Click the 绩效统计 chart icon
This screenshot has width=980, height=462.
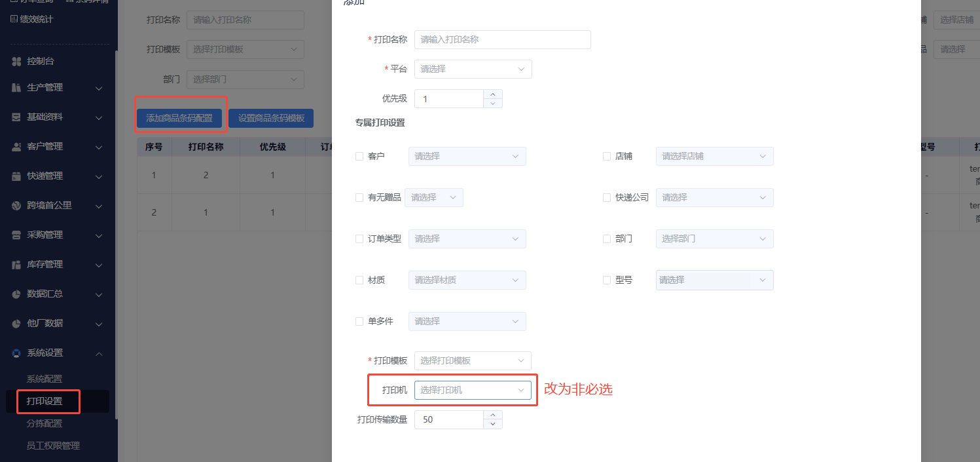14,19
